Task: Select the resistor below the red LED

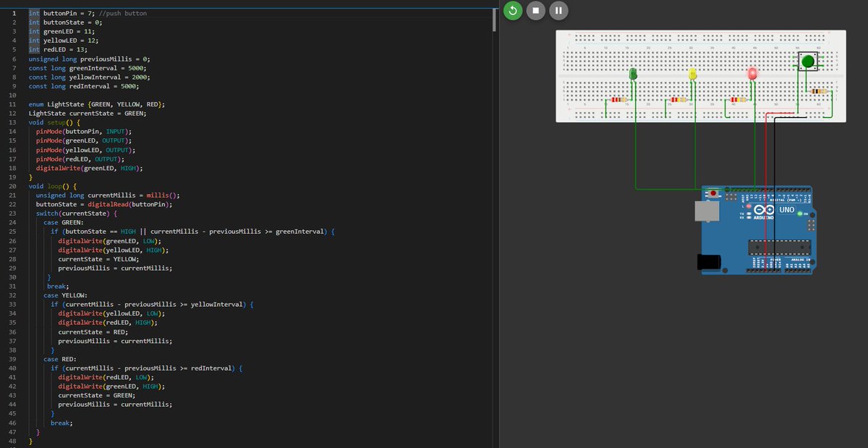Action: pyautogui.click(x=738, y=100)
